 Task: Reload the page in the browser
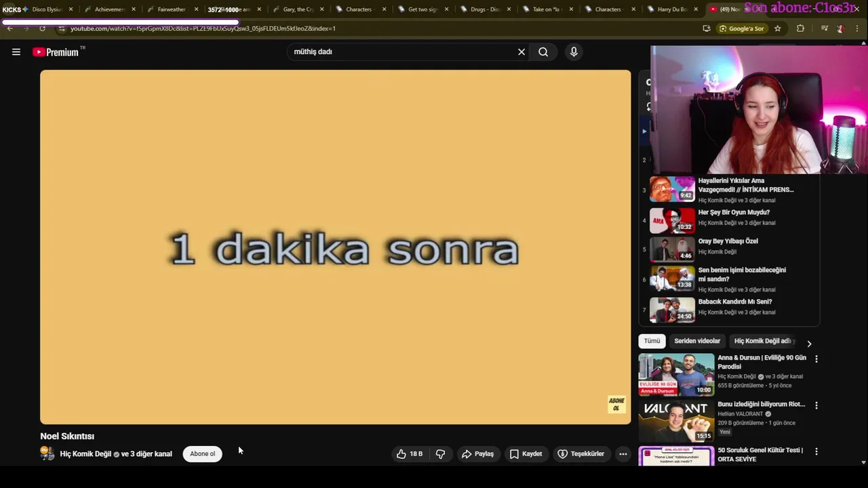pyautogui.click(x=42, y=28)
